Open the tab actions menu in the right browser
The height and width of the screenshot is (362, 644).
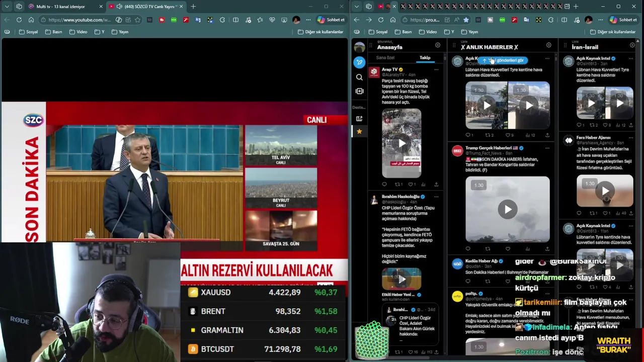[x=357, y=7]
